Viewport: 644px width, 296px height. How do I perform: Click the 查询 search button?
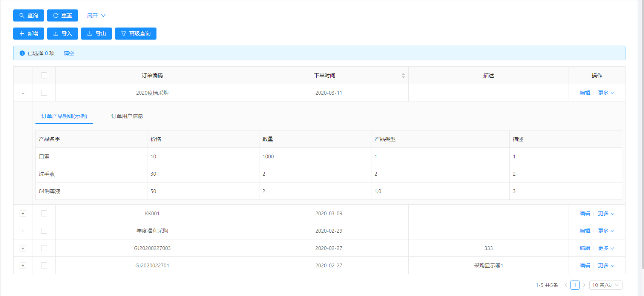(29, 15)
